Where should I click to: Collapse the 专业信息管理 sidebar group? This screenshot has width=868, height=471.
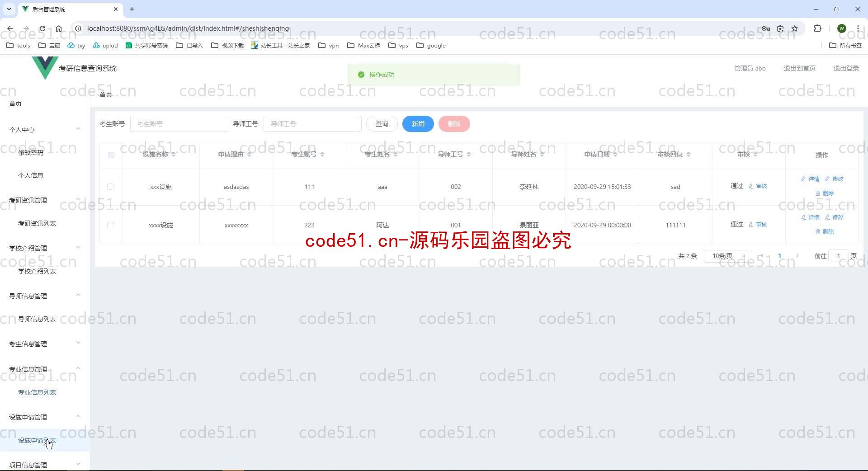45,369
